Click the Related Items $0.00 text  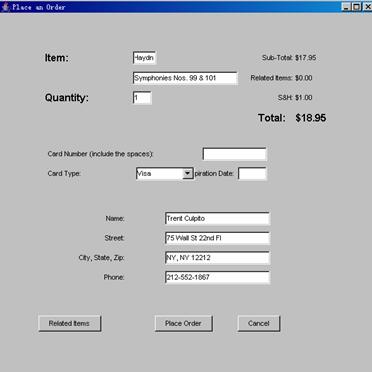[x=281, y=78]
